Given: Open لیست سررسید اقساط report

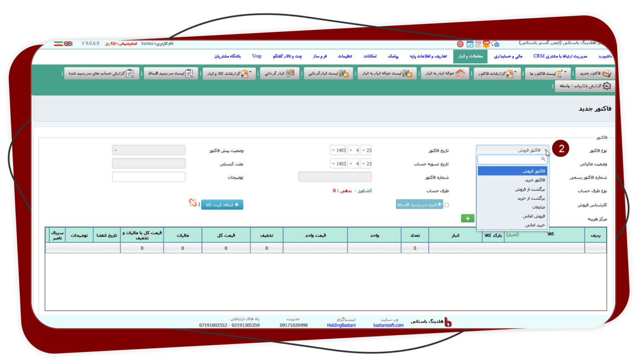Looking at the screenshot, I should 171,73.
